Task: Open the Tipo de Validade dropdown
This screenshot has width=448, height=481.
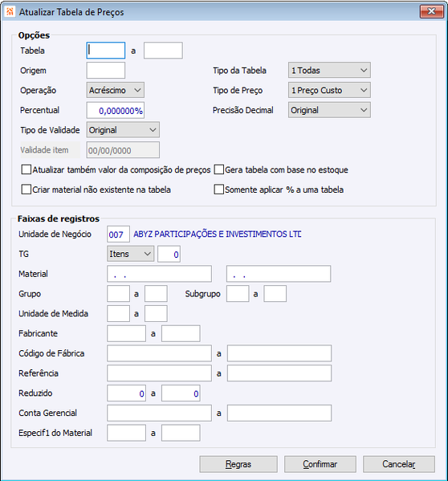Action: pyautogui.click(x=123, y=130)
